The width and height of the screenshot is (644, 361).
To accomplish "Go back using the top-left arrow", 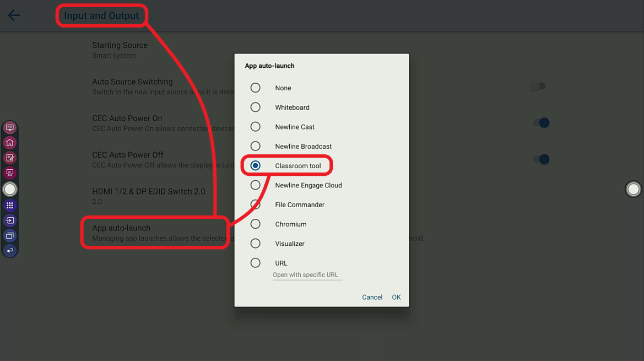I will coord(14,15).
